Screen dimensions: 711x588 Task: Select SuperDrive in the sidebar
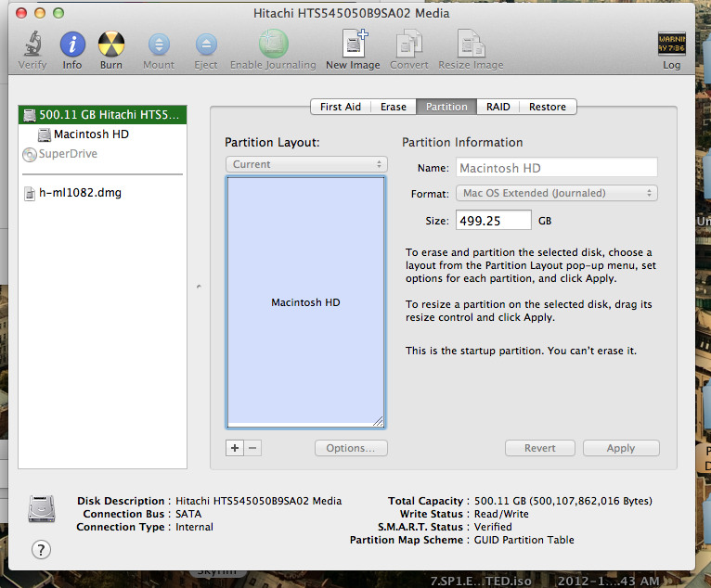pos(59,154)
